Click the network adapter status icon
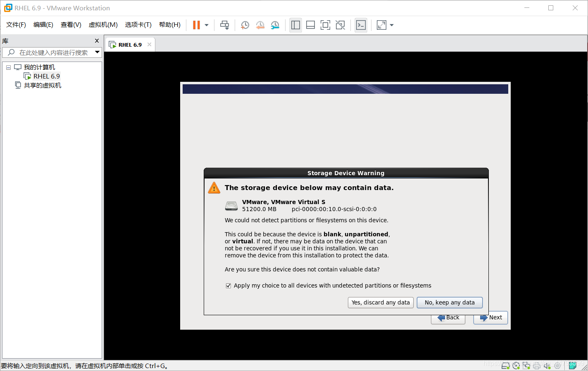588x371 pixels. click(526, 365)
